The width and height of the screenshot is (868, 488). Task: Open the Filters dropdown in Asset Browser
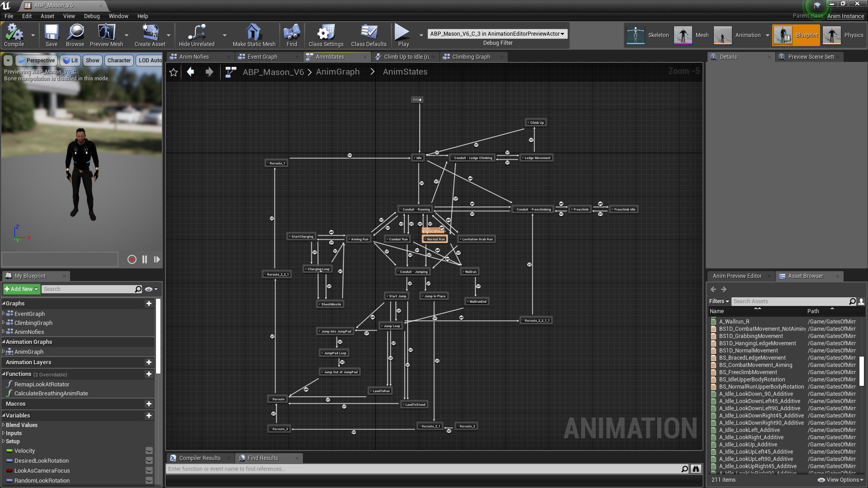tap(719, 301)
